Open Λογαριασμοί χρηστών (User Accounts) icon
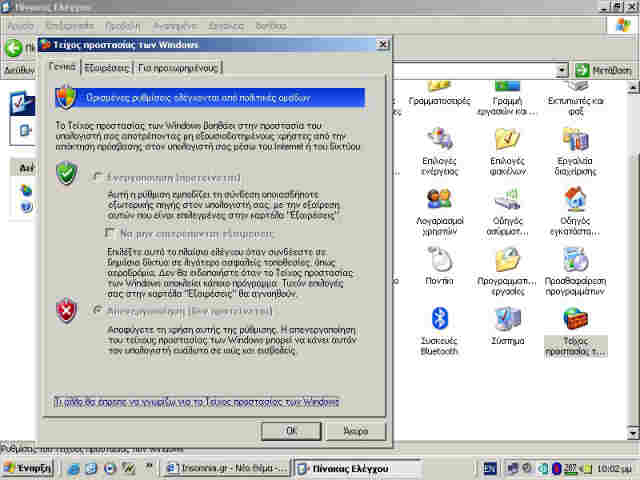The image size is (640, 480). (x=438, y=200)
